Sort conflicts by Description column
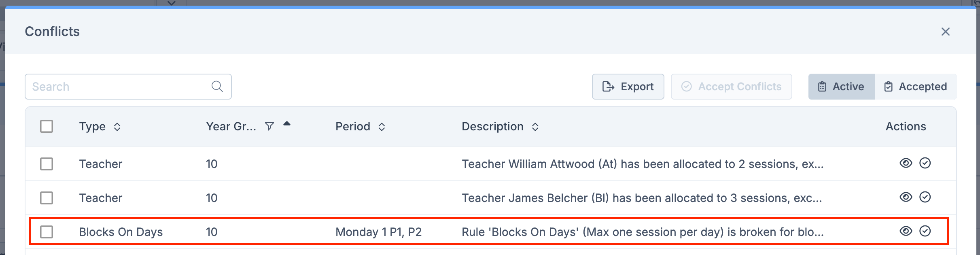Screen dimensions: 980x255 pos(535,127)
